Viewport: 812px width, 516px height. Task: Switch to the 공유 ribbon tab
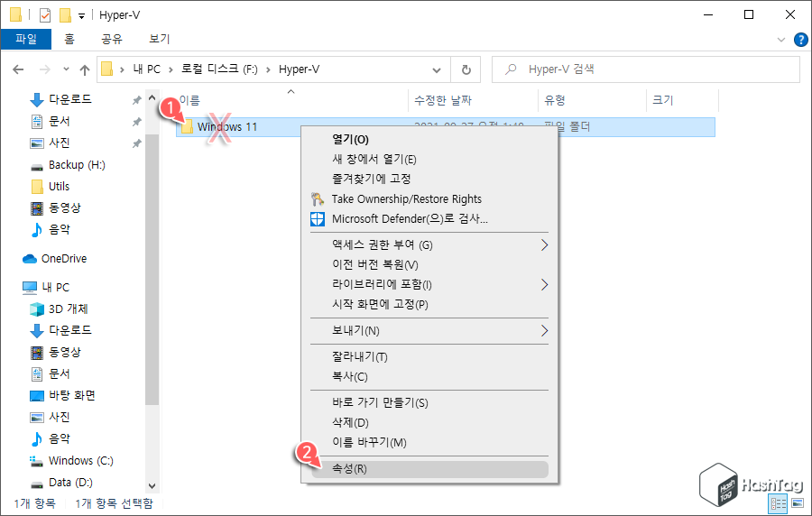coord(112,39)
